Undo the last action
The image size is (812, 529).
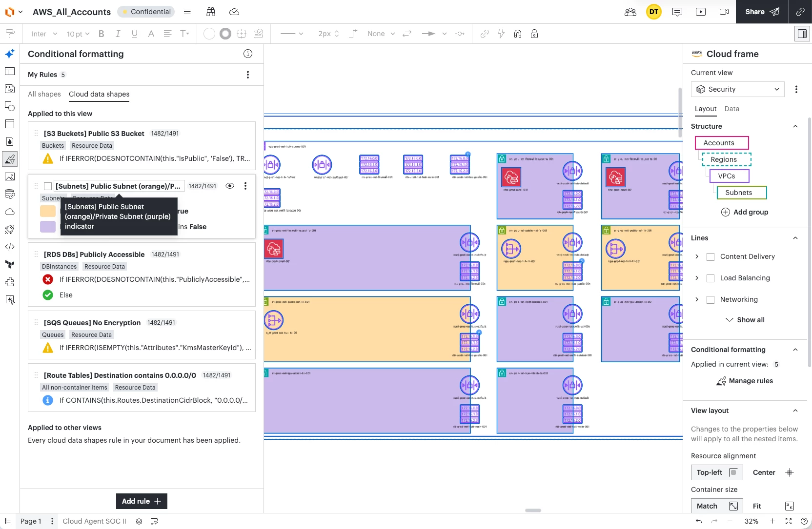699,521
